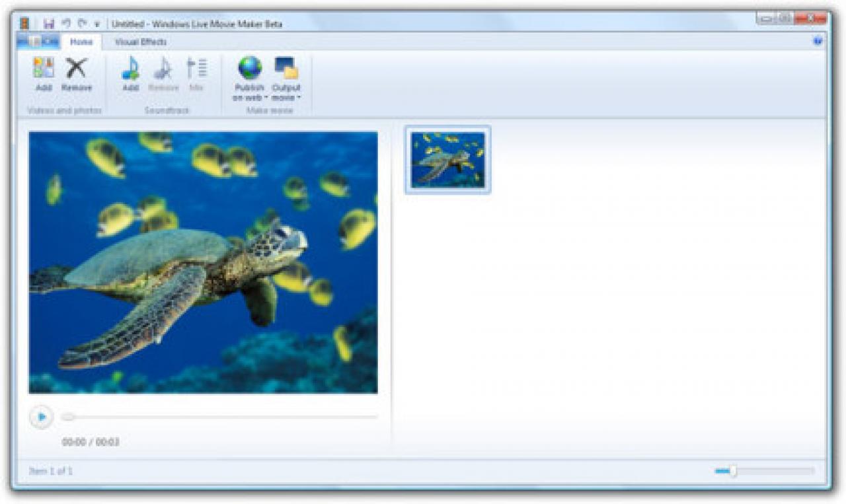Switch to the Home ribbon tab

(81, 42)
